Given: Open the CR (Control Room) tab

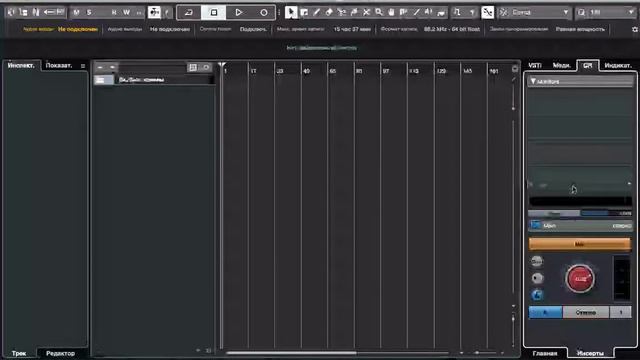Looking at the screenshot, I should [x=588, y=65].
